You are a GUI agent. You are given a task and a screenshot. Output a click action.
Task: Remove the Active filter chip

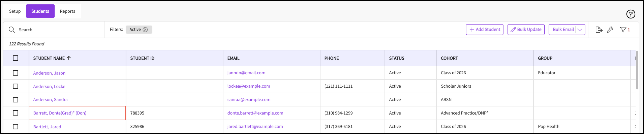(x=145, y=30)
